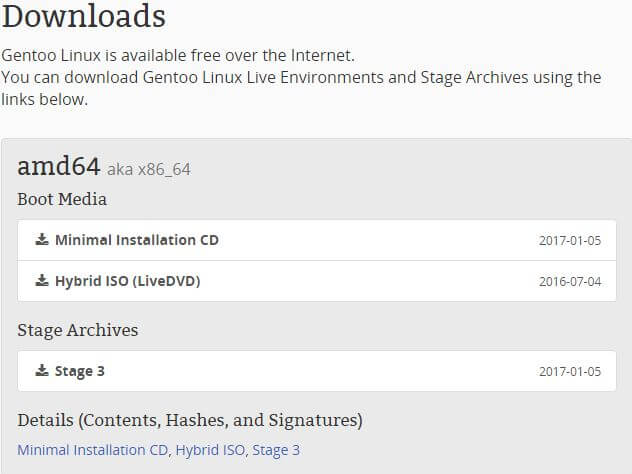
Task: Click the 2017-01-05 date on Minimal Installation CD row
Action: pyautogui.click(x=570, y=241)
